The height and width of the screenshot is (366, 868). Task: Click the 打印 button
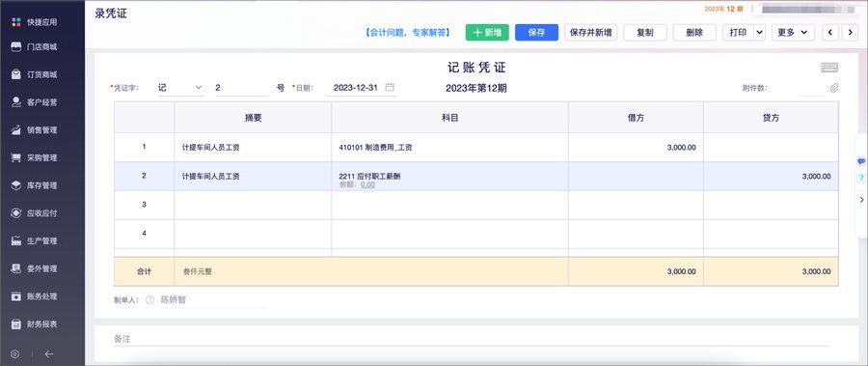pyautogui.click(x=738, y=32)
